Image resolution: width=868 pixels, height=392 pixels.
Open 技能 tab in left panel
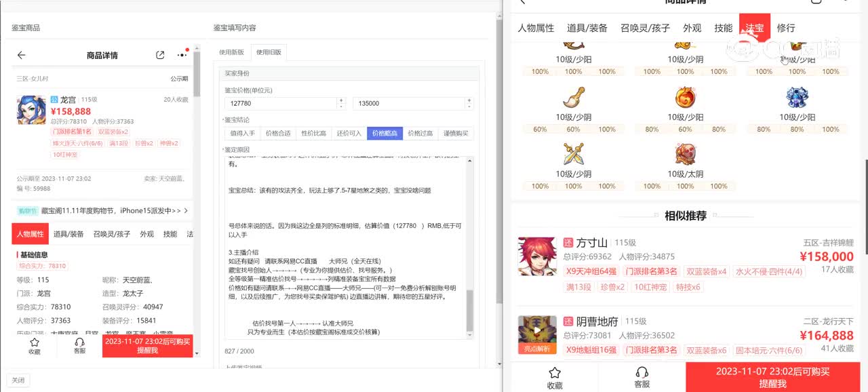pyautogui.click(x=170, y=234)
